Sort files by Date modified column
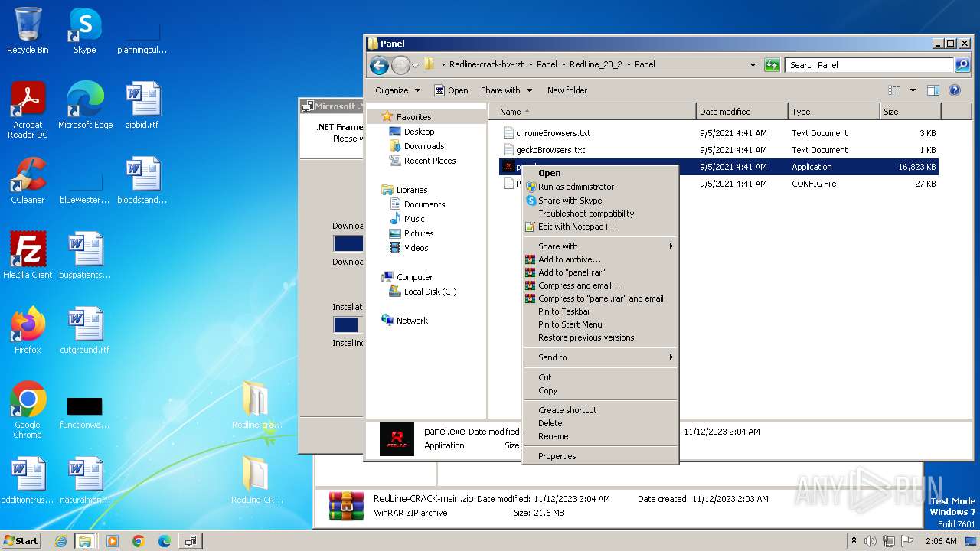 742,112
